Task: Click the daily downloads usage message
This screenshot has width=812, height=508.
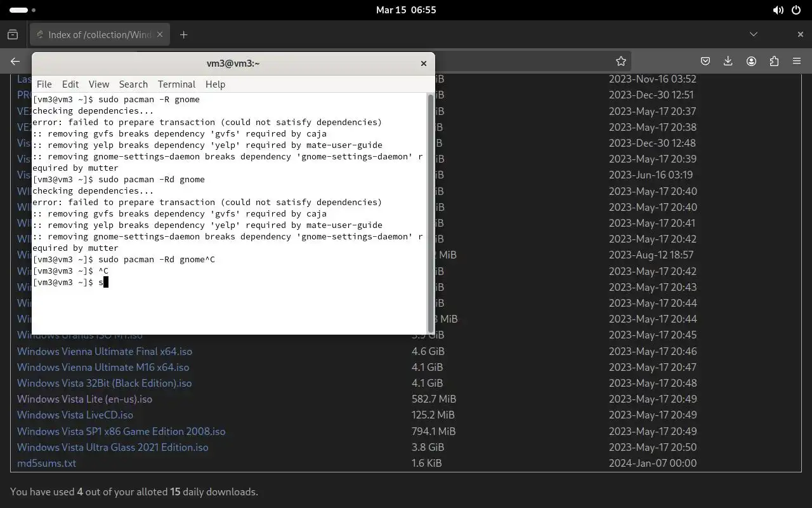Action: tap(134, 491)
